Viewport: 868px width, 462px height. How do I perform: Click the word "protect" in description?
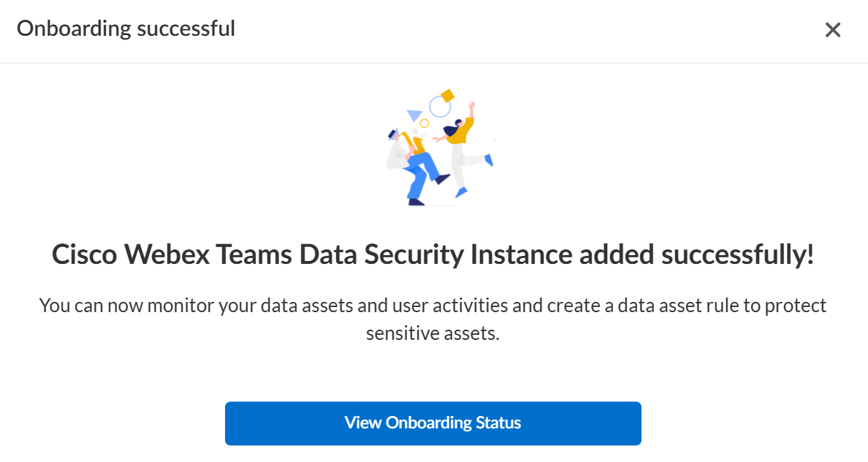click(796, 305)
